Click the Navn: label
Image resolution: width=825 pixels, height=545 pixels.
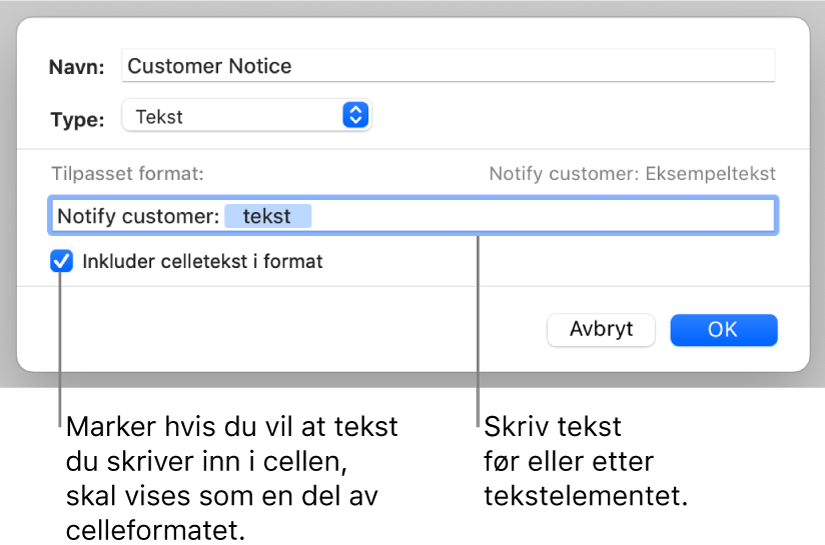[x=77, y=67]
